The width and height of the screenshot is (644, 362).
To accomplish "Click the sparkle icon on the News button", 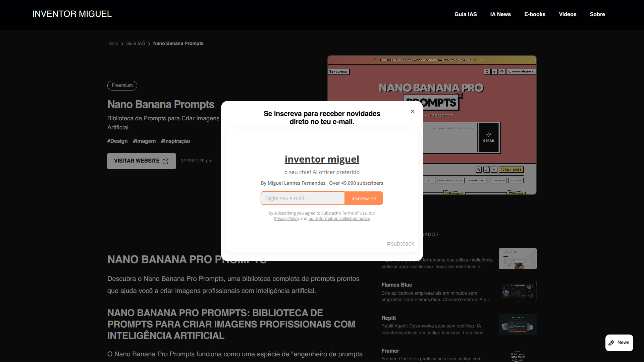I will pyautogui.click(x=612, y=343).
